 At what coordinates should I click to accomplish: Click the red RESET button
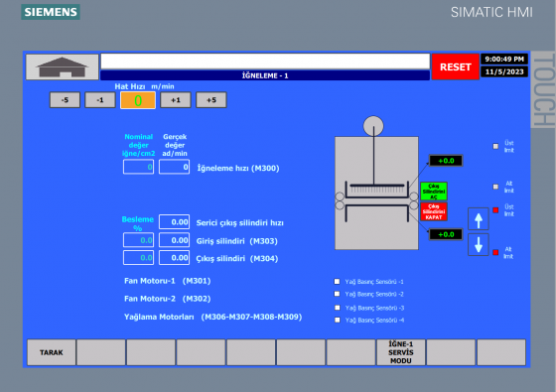pyautogui.click(x=456, y=66)
